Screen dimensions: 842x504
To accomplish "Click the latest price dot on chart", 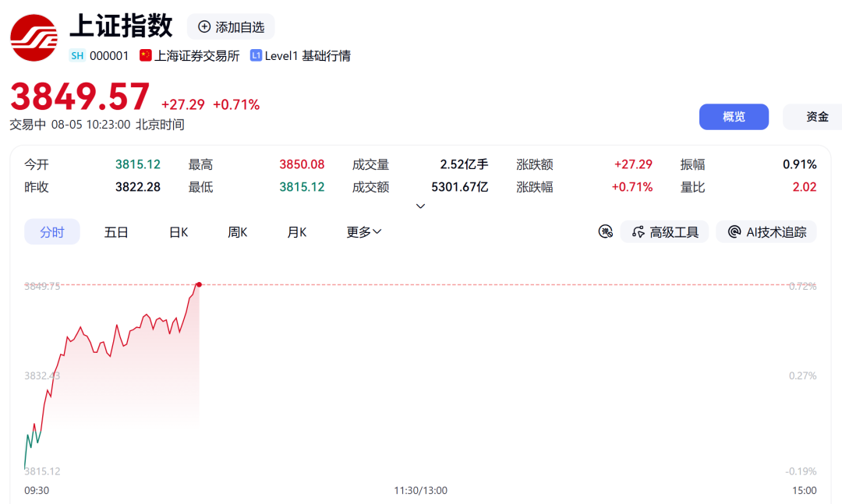I will [199, 284].
